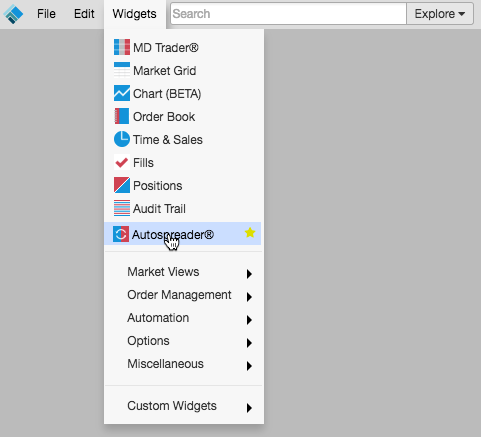This screenshot has width=481, height=437.
Task: Expand the Order Management submenu
Action: [184, 295]
